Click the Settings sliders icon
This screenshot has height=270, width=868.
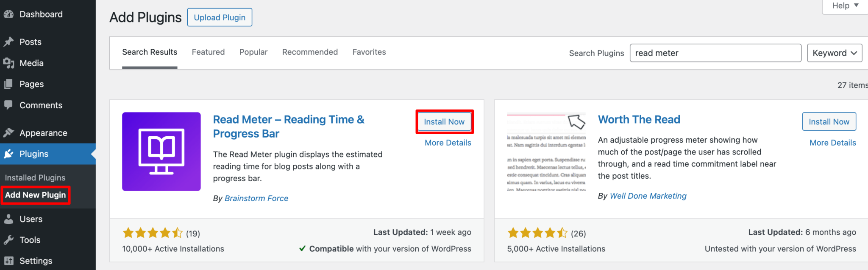[x=8, y=261]
